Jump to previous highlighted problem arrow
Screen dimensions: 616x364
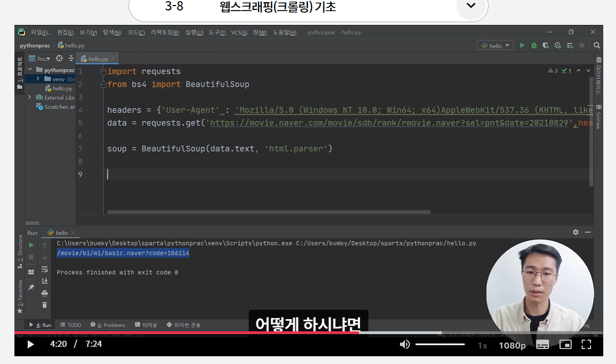pyautogui.click(x=578, y=71)
